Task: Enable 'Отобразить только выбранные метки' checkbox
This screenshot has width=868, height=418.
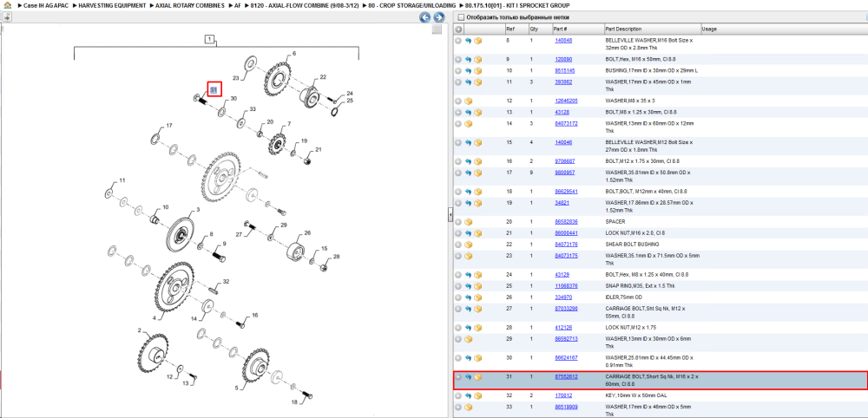Action: click(461, 17)
